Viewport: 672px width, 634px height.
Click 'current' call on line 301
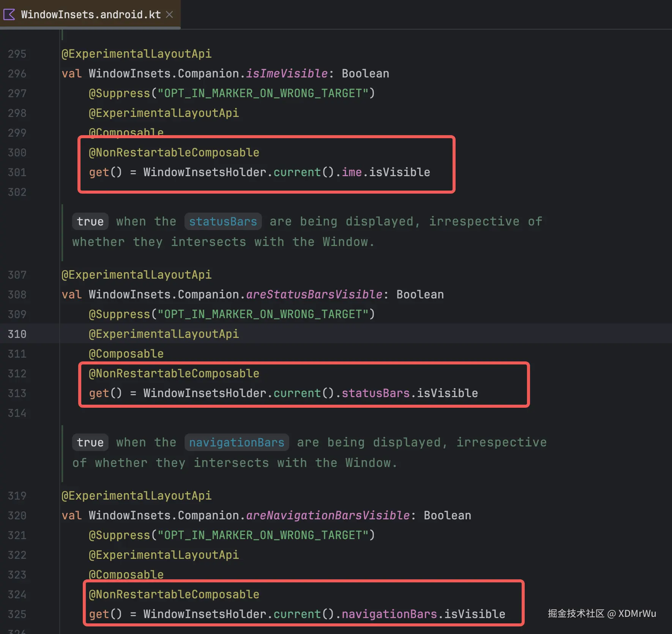[297, 172]
